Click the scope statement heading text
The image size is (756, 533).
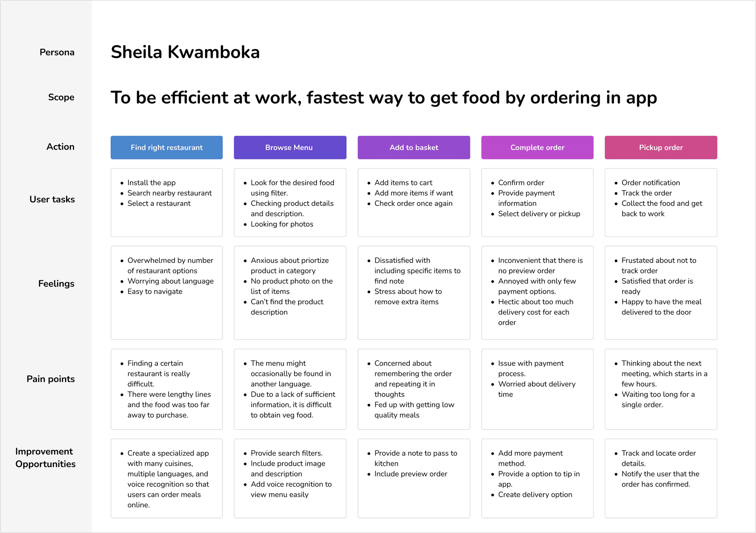point(384,98)
